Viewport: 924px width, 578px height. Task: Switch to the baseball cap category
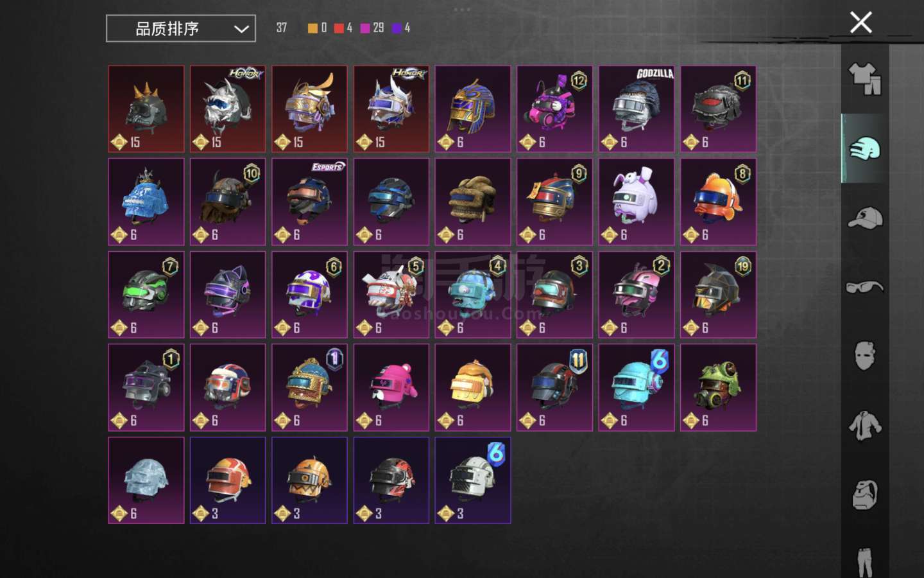[865, 218]
